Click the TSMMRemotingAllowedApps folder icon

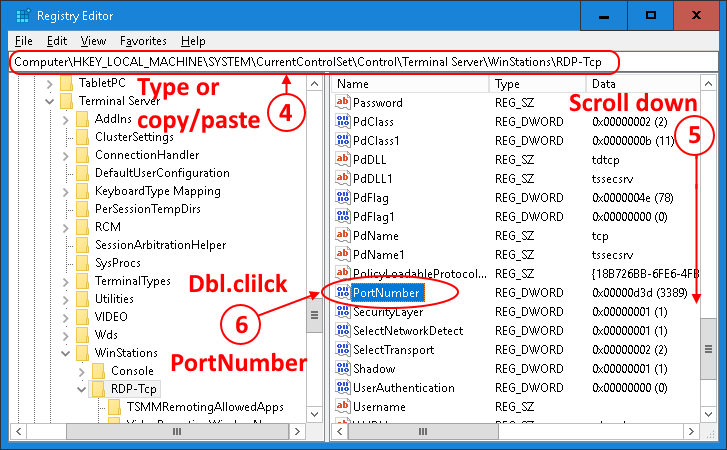coord(114,407)
